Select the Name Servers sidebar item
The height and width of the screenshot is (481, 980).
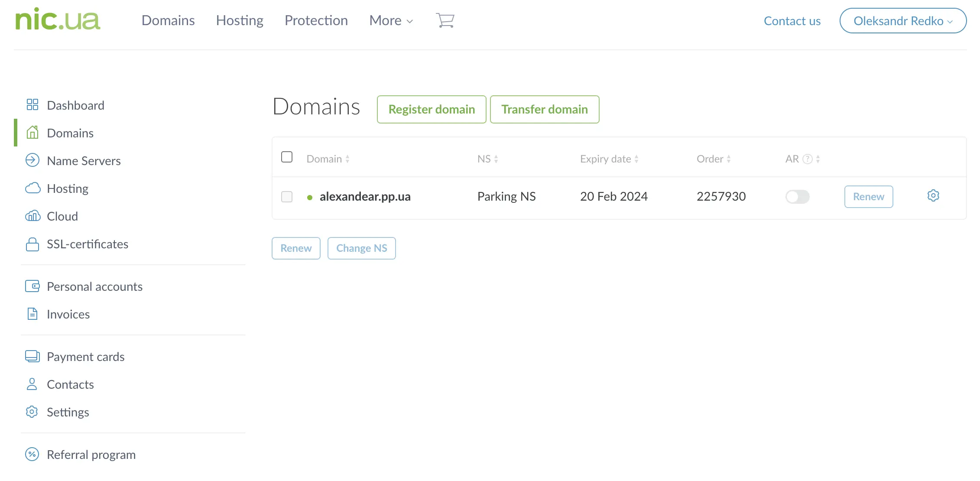pos(84,160)
